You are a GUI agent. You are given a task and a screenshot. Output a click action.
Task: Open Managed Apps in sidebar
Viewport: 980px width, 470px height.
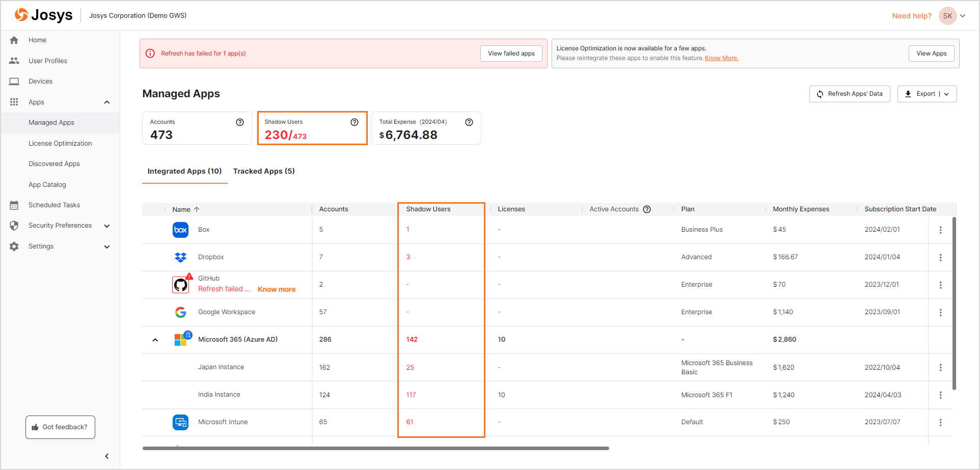point(60,123)
